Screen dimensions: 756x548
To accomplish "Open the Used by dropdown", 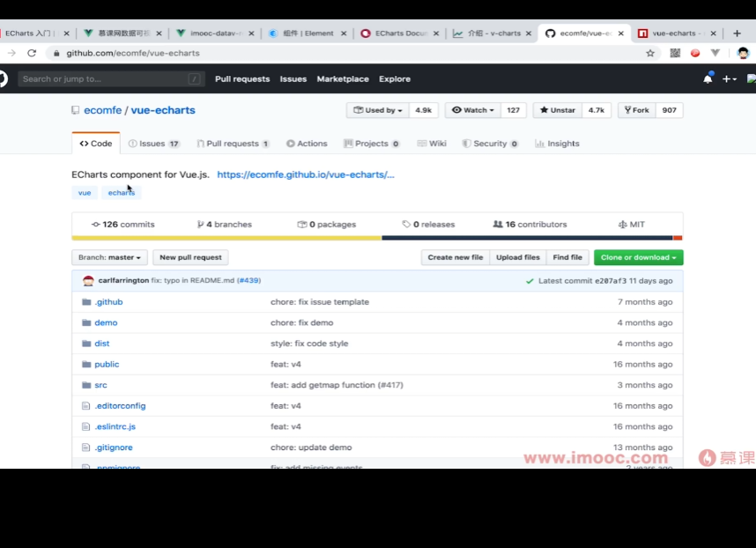I will point(377,110).
